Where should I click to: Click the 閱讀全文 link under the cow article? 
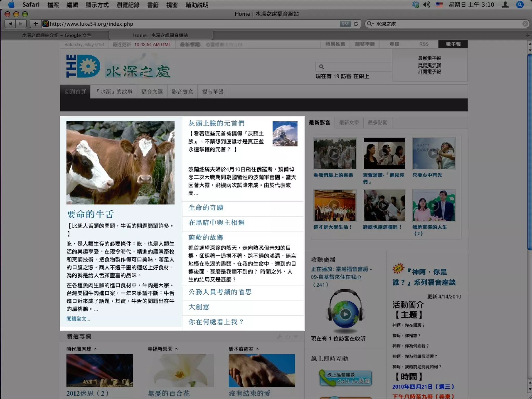pos(78,319)
